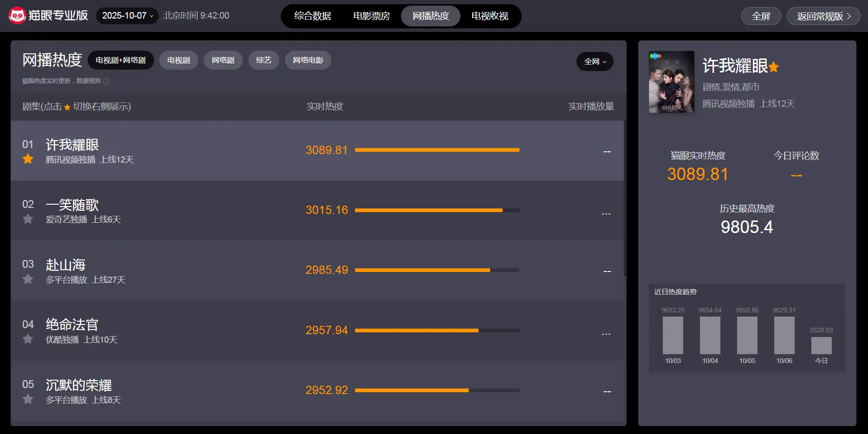868x434 pixels.
Task: Click the star icon beside 沉默的荣耀
Action: tap(28, 399)
